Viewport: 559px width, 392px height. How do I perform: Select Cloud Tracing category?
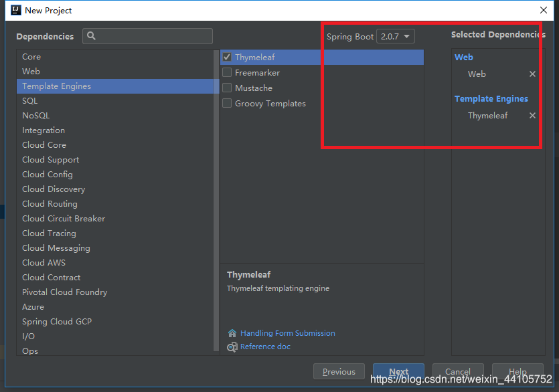point(115,233)
